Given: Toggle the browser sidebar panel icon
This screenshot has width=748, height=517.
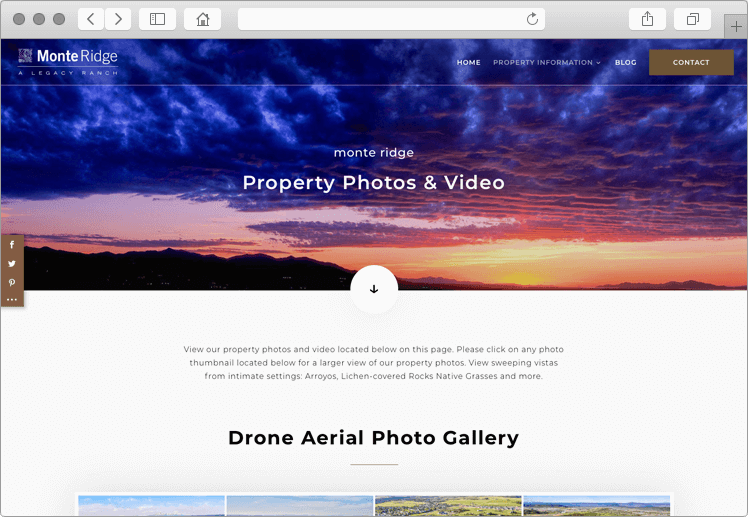Looking at the screenshot, I should click(x=157, y=19).
